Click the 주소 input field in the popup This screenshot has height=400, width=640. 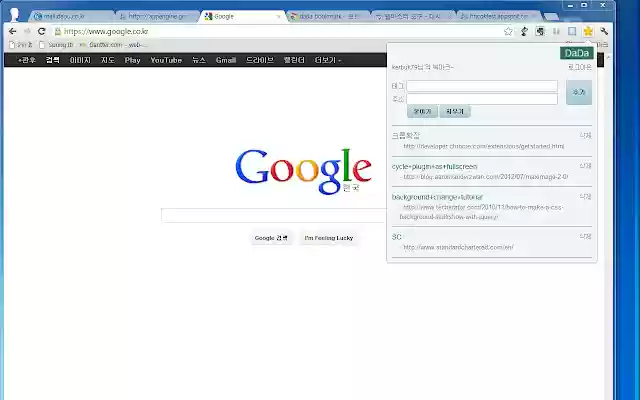482,99
